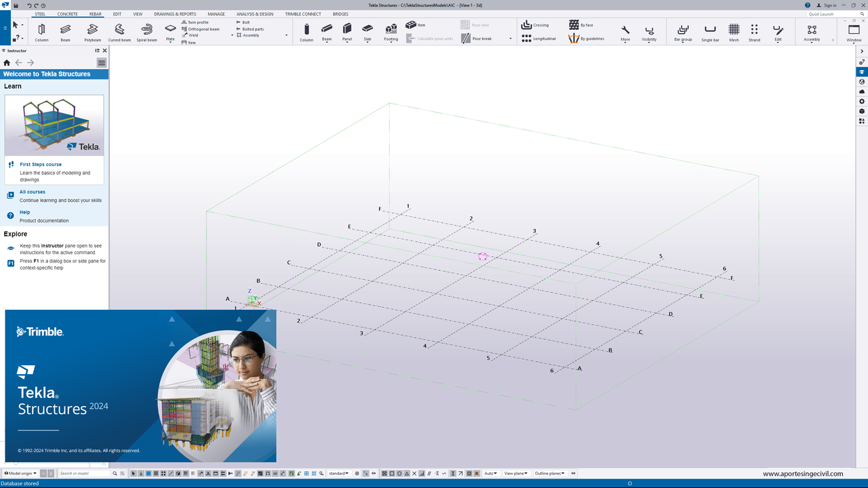This screenshot has width=868, height=488.
Task: Click the Tekla course thumbnail image
Action: coord(54,125)
